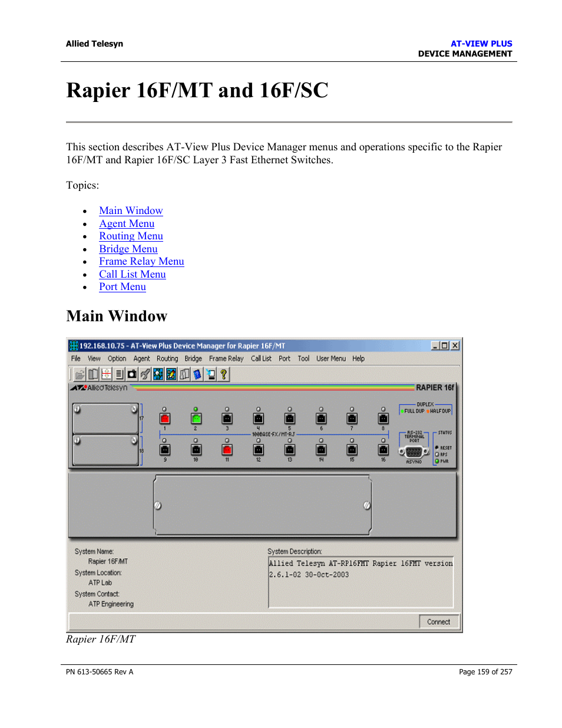This screenshot has width=562, height=728.
Task: Follow the Call List Menu topic link
Action: (133, 274)
